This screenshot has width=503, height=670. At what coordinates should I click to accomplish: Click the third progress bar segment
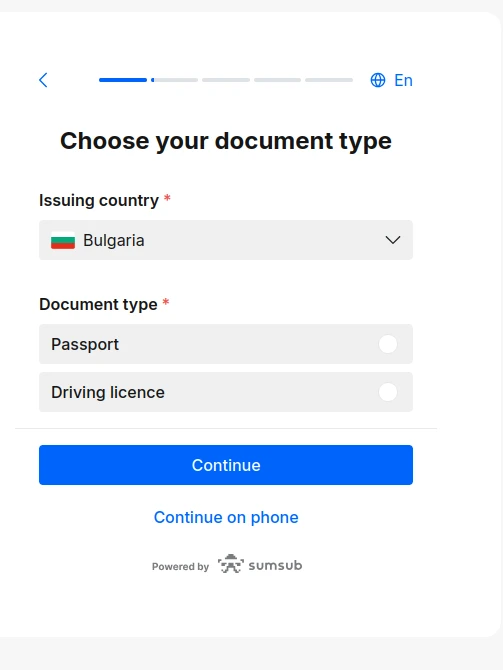[226, 80]
